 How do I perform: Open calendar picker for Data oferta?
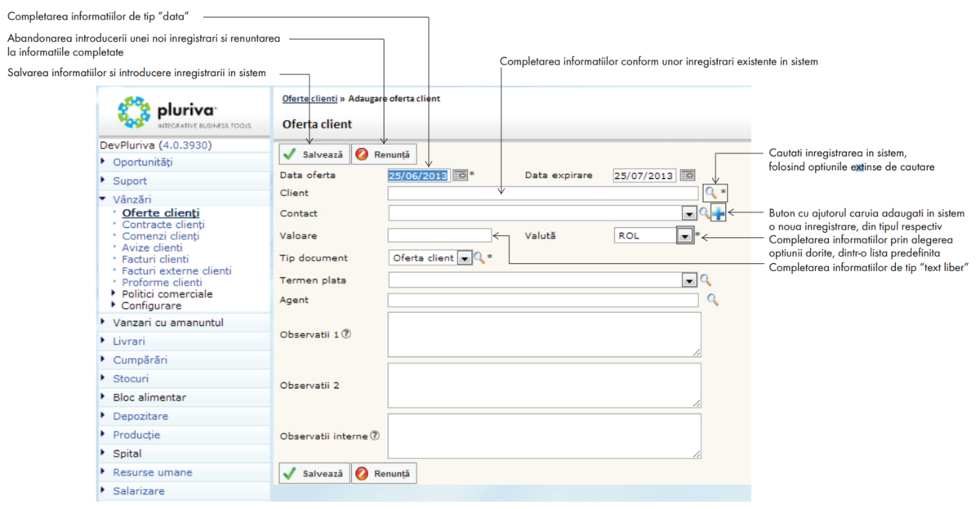[x=460, y=175]
